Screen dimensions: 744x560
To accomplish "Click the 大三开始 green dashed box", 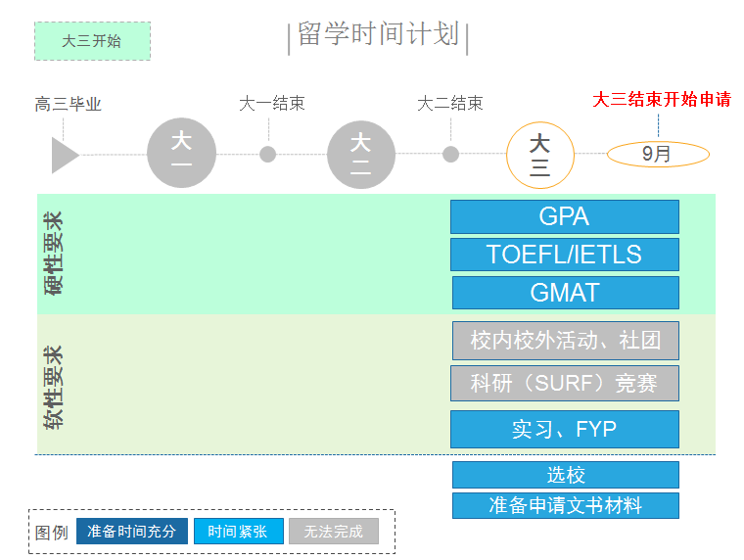I will click(x=93, y=41).
